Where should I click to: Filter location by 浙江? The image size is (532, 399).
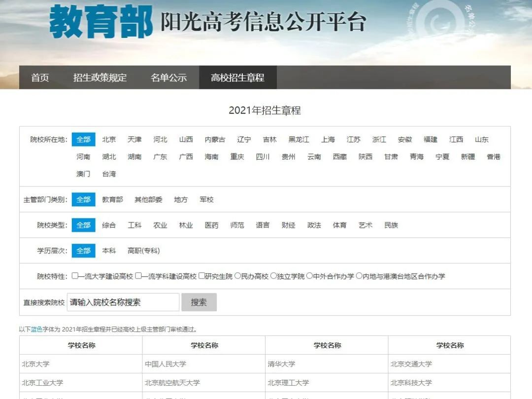click(x=379, y=140)
